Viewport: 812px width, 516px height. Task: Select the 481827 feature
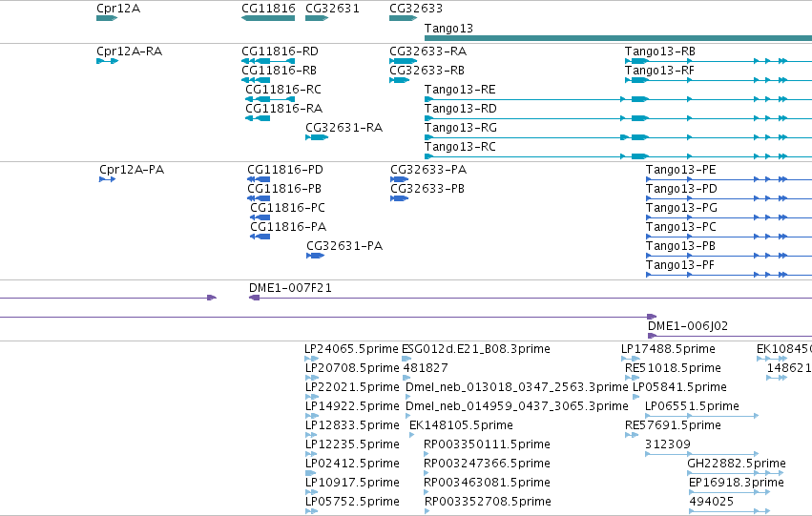click(406, 378)
